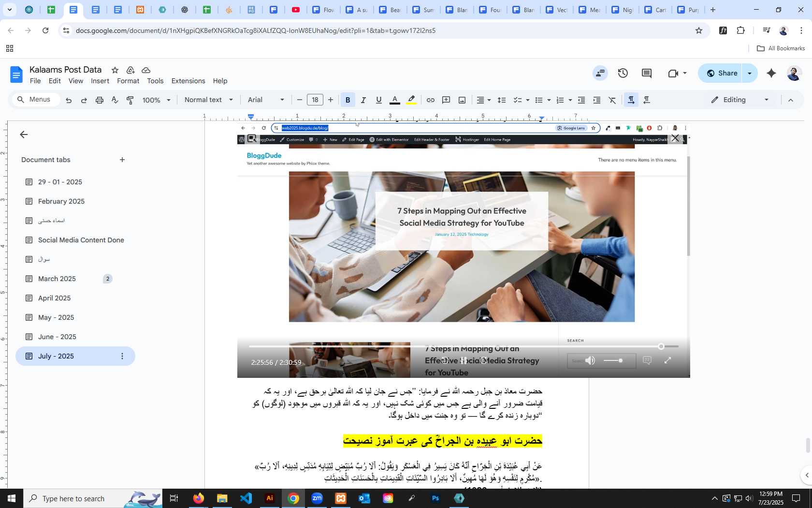The width and height of the screenshot is (812, 508).
Task: Decrease font size with minus button
Action: (x=300, y=100)
